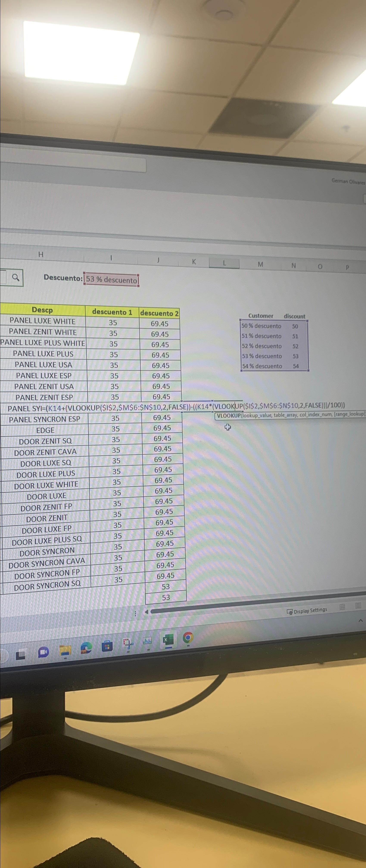The width and height of the screenshot is (366, 868).
Task: Click the 'Descp' header cell
Action: coord(42,310)
